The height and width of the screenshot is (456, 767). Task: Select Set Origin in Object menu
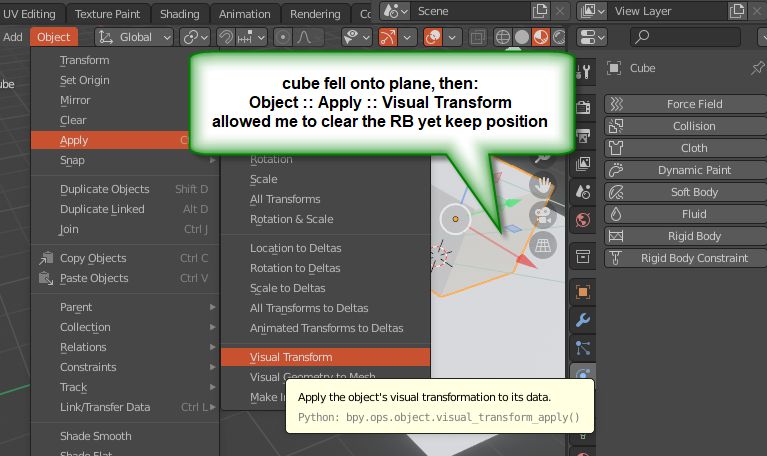(x=125, y=80)
